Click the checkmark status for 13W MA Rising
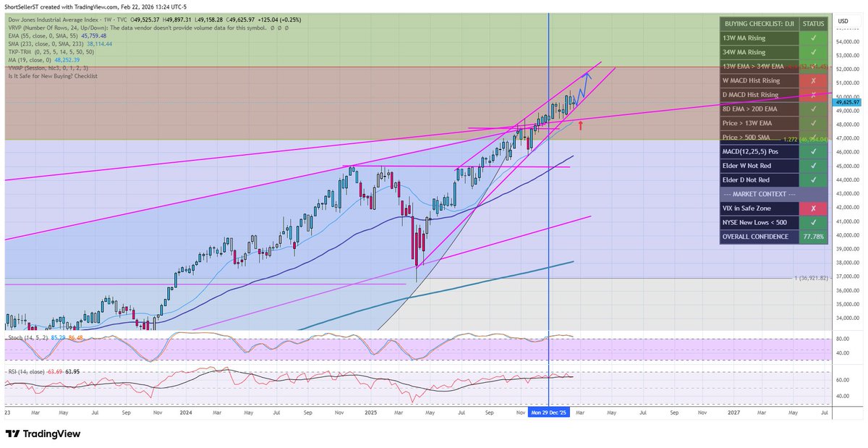868x448 pixels. click(813, 38)
